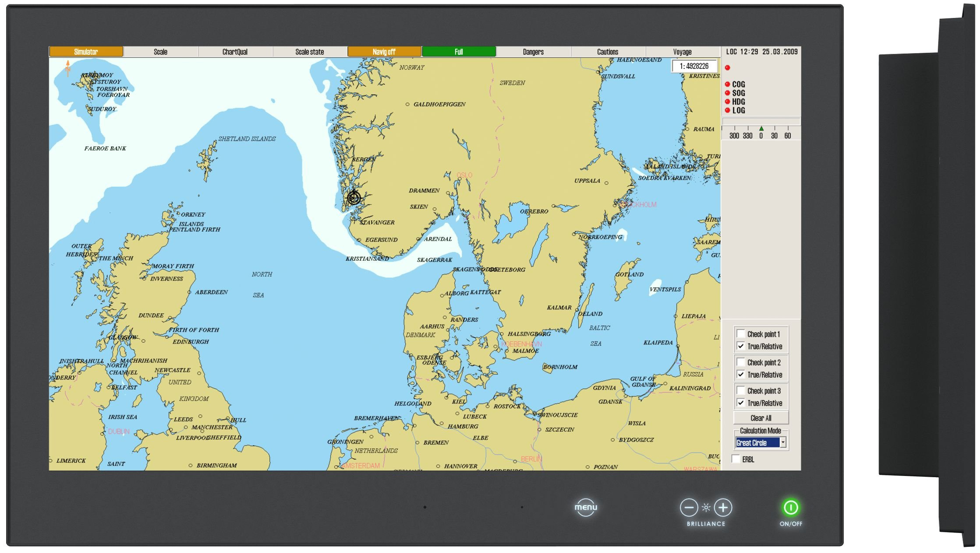The height and width of the screenshot is (553, 980).
Task: Click the BORNHOLM label on the chart
Action: point(560,367)
